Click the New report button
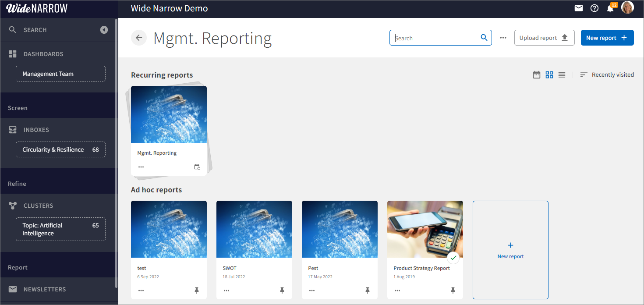644x305 pixels. 607,38
